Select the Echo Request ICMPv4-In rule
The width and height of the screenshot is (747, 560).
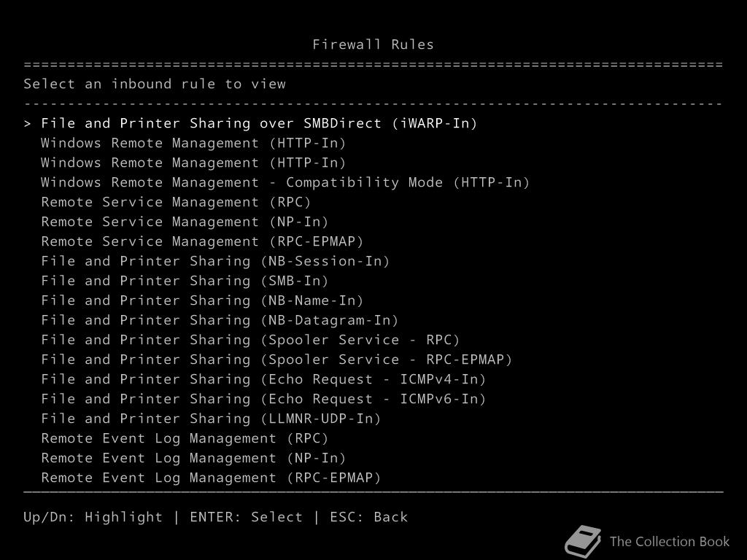tap(263, 379)
